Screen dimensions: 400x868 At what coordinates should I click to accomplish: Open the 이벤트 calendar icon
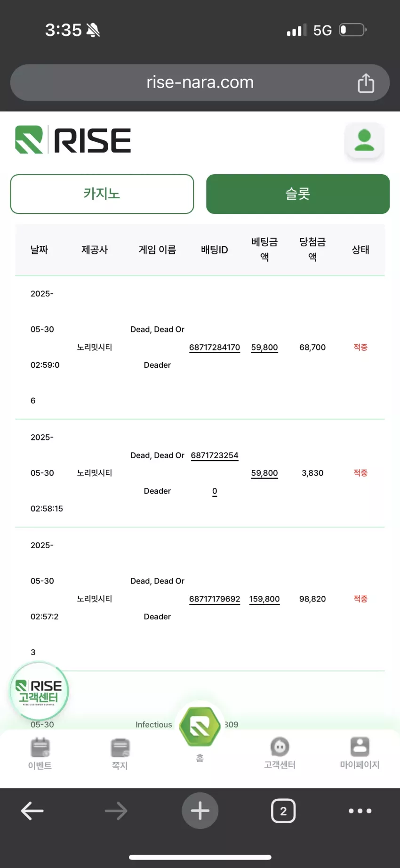(x=40, y=747)
